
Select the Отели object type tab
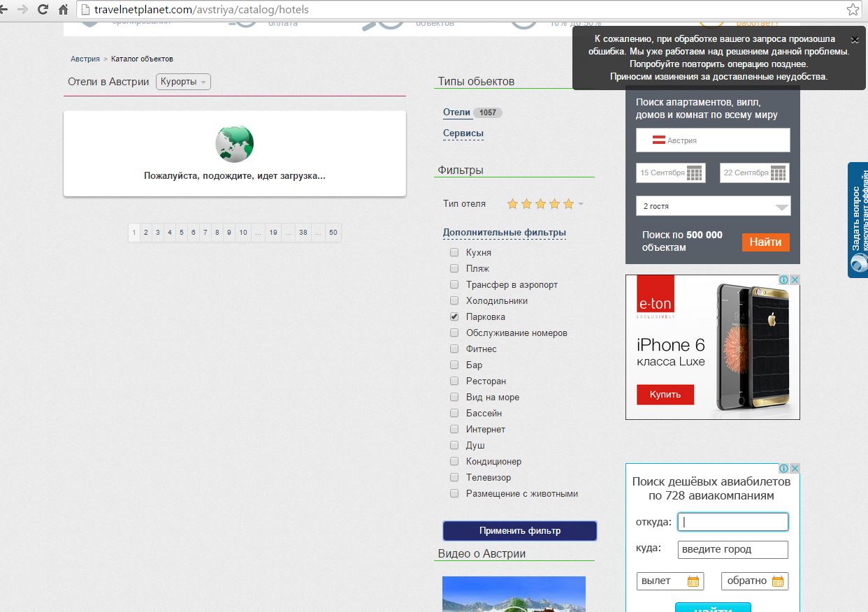pos(456,112)
